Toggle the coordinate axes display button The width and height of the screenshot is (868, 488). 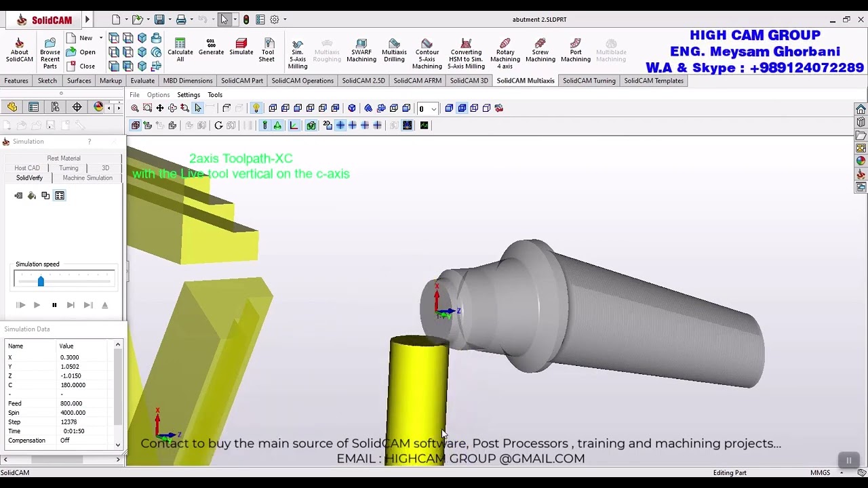tap(294, 125)
